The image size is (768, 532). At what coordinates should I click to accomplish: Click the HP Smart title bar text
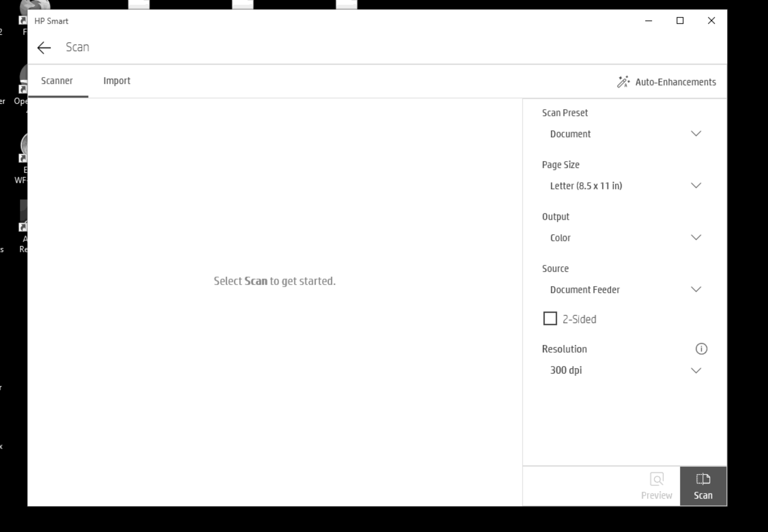[x=51, y=21]
